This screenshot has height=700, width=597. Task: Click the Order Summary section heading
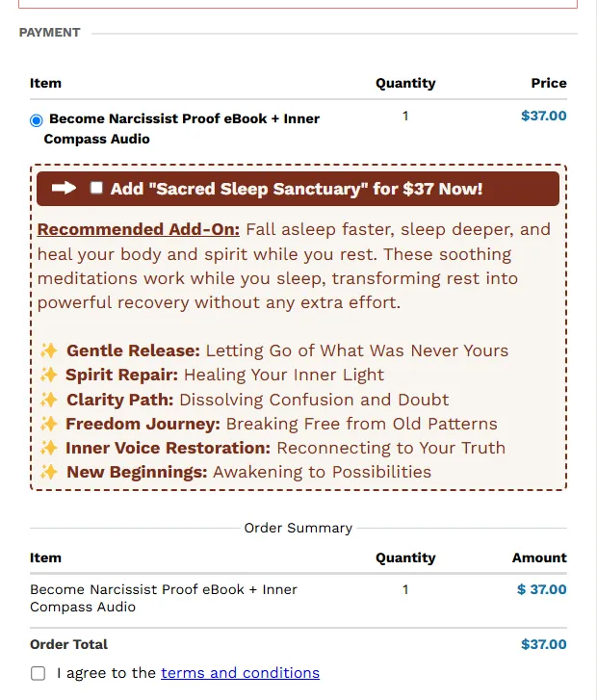[x=298, y=528]
